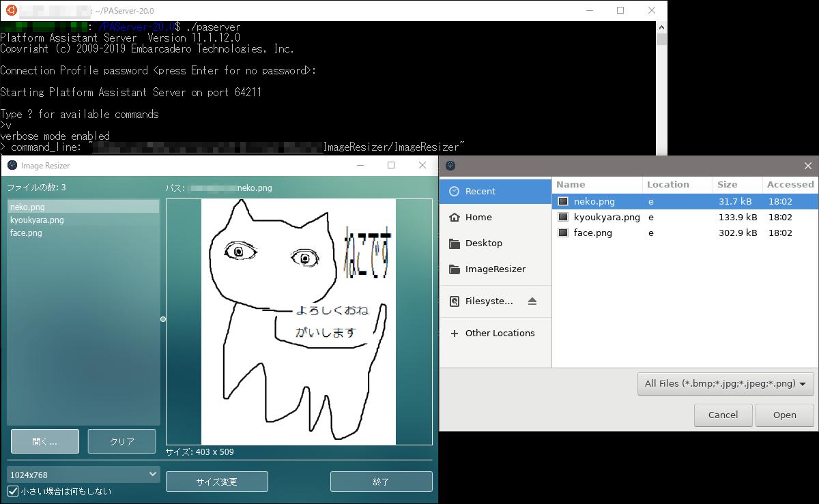The width and height of the screenshot is (819, 504).
Task: Close the file dialog with X button
Action: click(808, 166)
